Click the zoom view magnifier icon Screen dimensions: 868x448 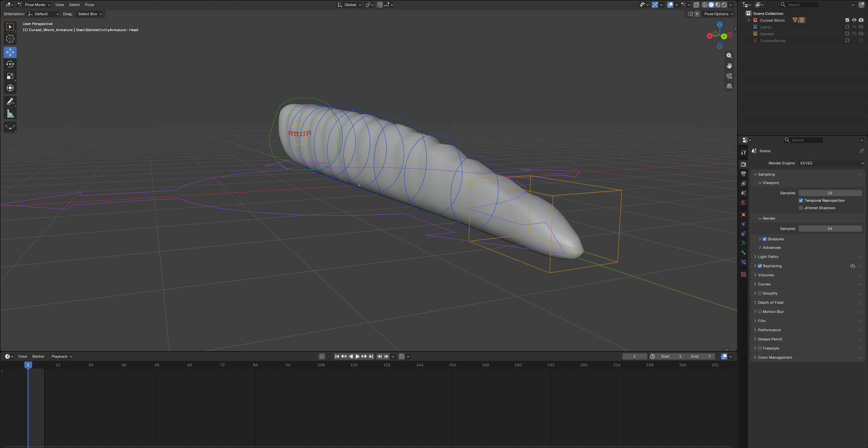(x=729, y=56)
